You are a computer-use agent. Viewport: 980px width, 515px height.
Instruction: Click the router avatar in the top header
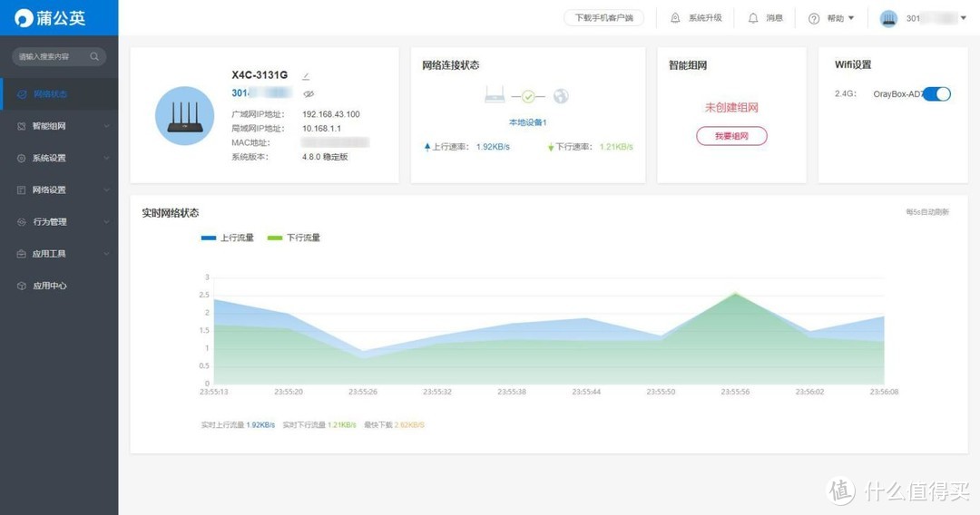tap(888, 18)
